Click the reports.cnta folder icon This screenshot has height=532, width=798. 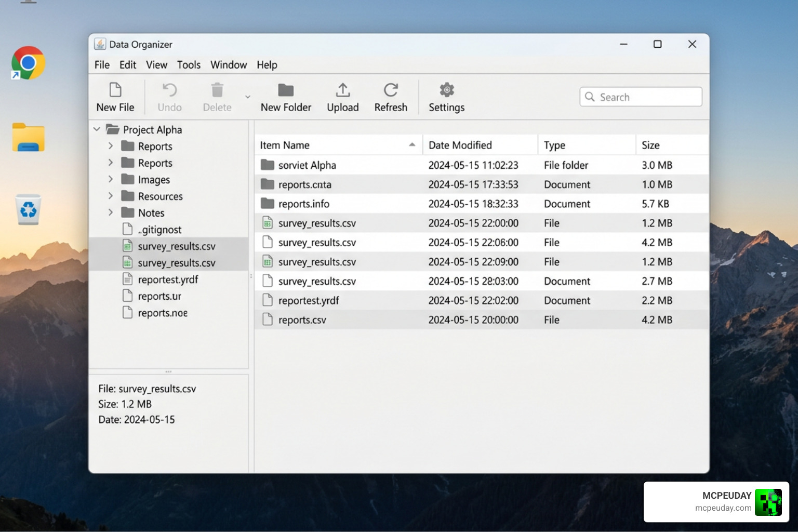pyautogui.click(x=268, y=184)
